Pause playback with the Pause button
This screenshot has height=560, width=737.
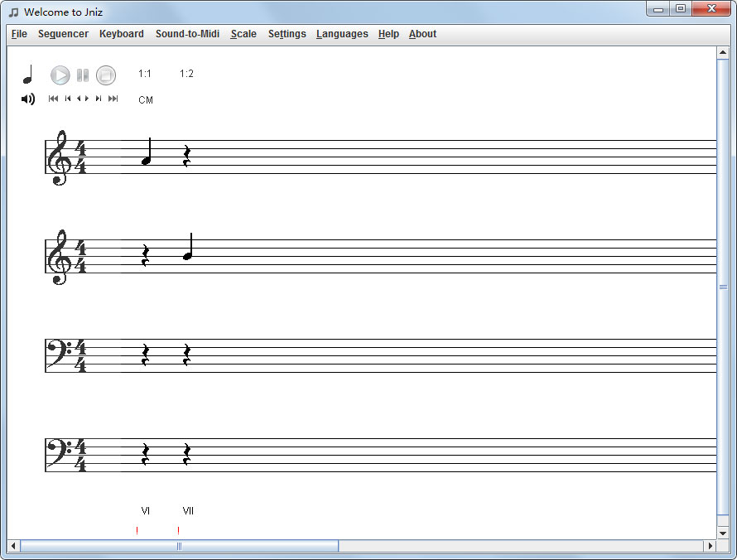pyautogui.click(x=83, y=75)
